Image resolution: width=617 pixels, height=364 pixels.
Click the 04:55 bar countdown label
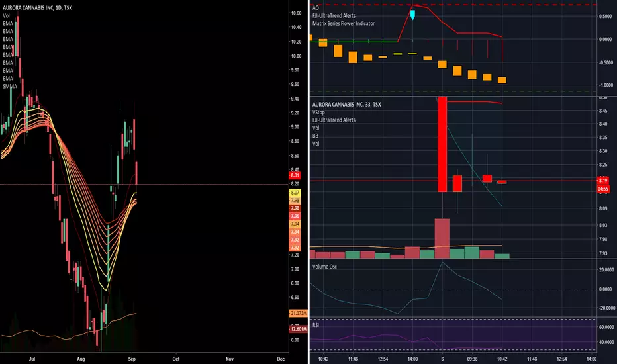pyautogui.click(x=603, y=189)
